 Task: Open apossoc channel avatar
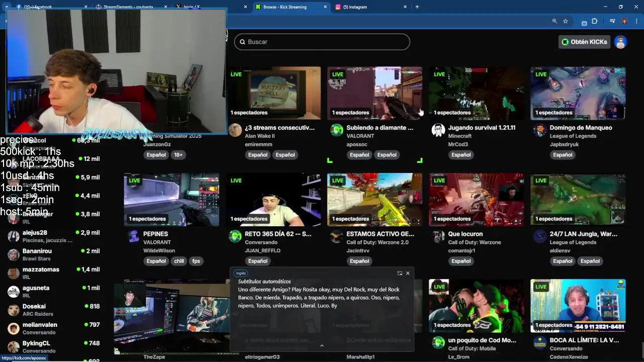[x=337, y=130]
